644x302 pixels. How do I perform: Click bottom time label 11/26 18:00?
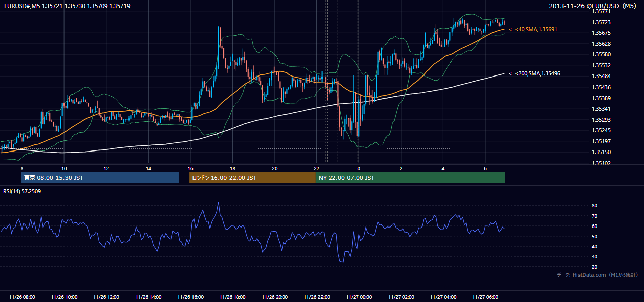(232, 297)
